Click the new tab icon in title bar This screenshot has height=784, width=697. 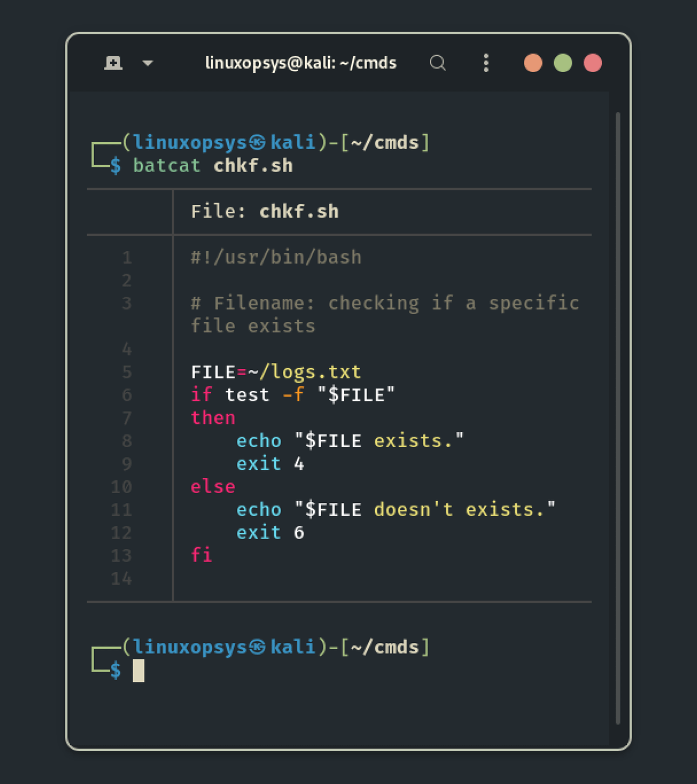pyautogui.click(x=113, y=63)
